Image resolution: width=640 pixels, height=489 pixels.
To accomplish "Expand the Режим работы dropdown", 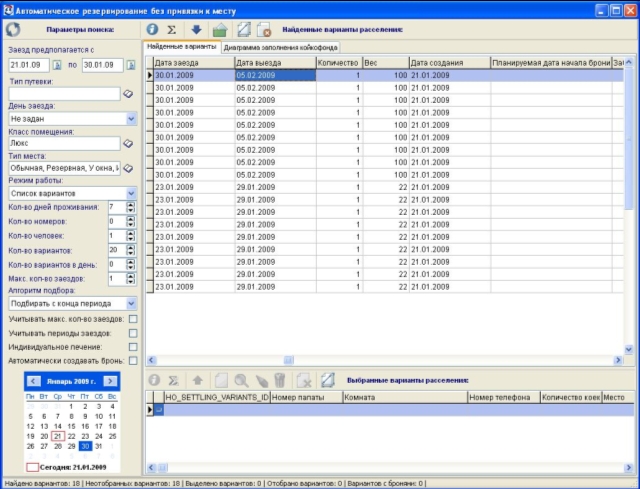I will (x=131, y=193).
